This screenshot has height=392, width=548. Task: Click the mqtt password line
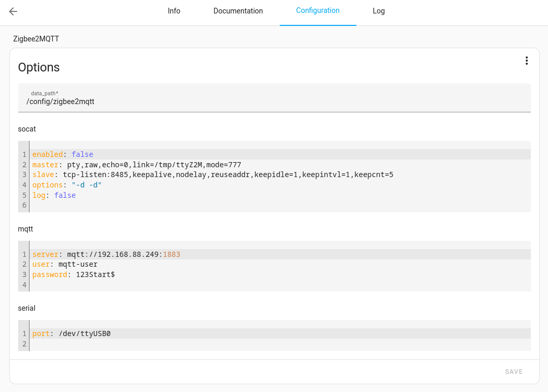(74, 274)
